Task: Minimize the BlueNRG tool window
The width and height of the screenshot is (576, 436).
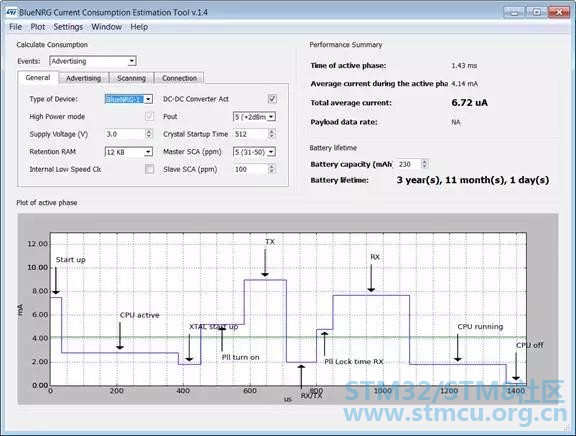Action: (x=515, y=12)
